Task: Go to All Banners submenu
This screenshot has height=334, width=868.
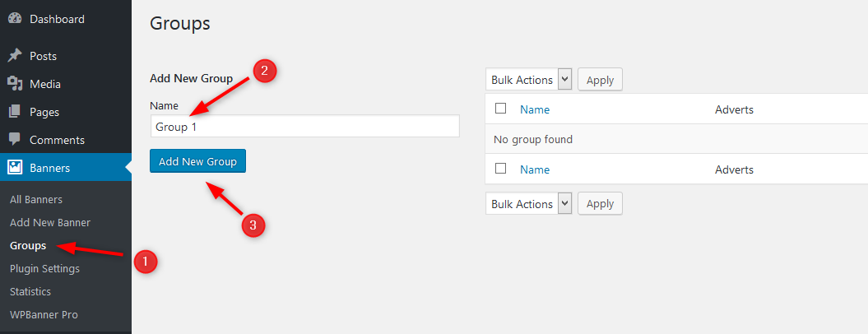Action: pos(36,199)
